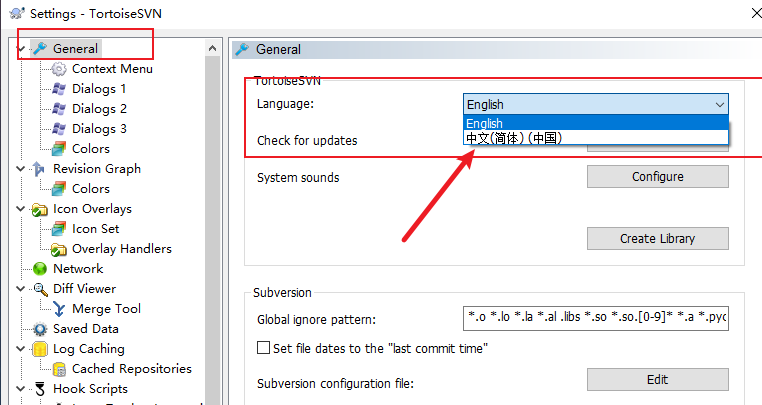Collapse the General tree node
The image size is (762, 405).
(21, 49)
